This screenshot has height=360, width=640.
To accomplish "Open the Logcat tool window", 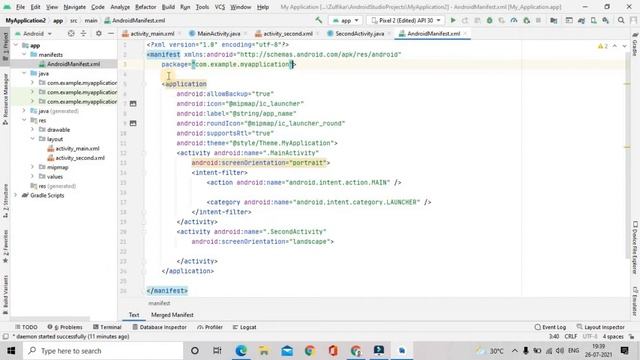I will click(244, 327).
